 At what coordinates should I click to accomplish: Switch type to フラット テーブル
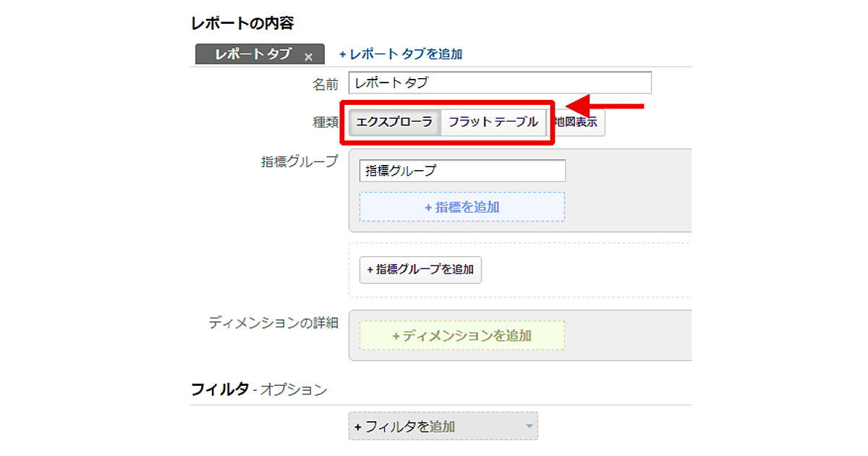[x=493, y=122]
